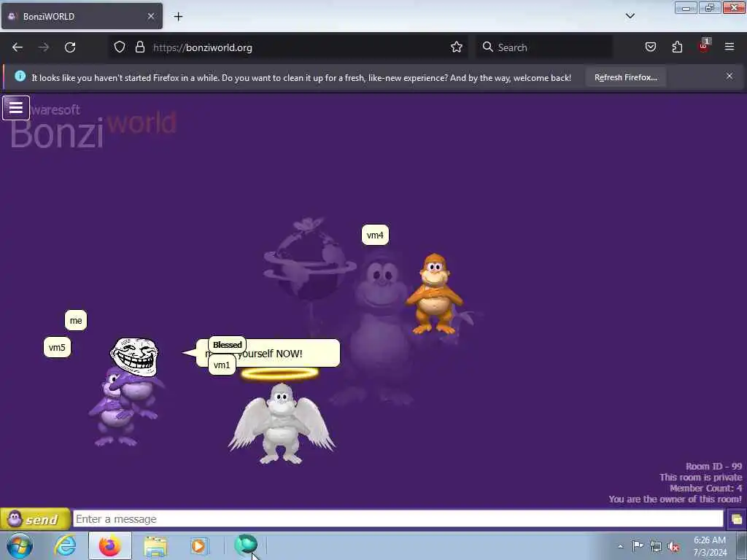This screenshot has width=747, height=560.
Task: Open a new browser tab
Action: (178, 17)
